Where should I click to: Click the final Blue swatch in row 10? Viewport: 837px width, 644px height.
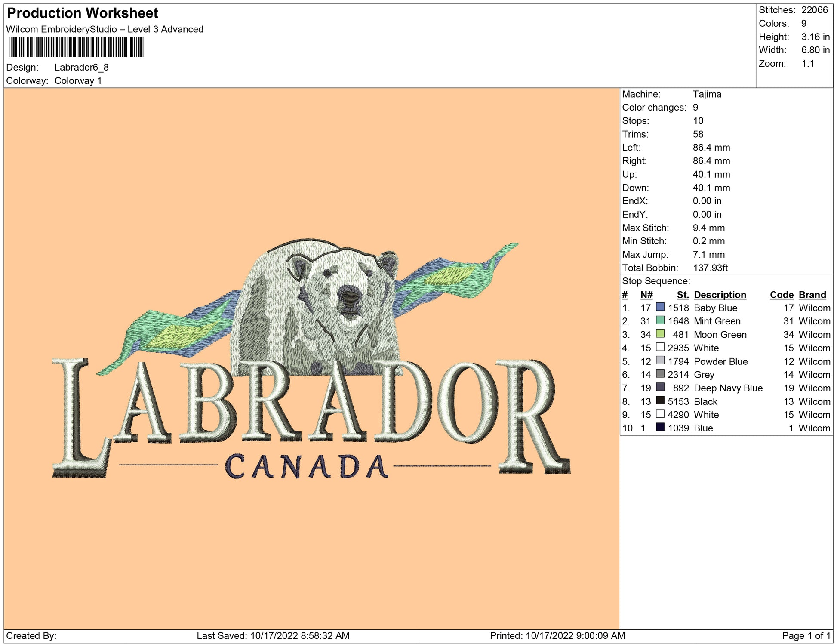point(660,427)
